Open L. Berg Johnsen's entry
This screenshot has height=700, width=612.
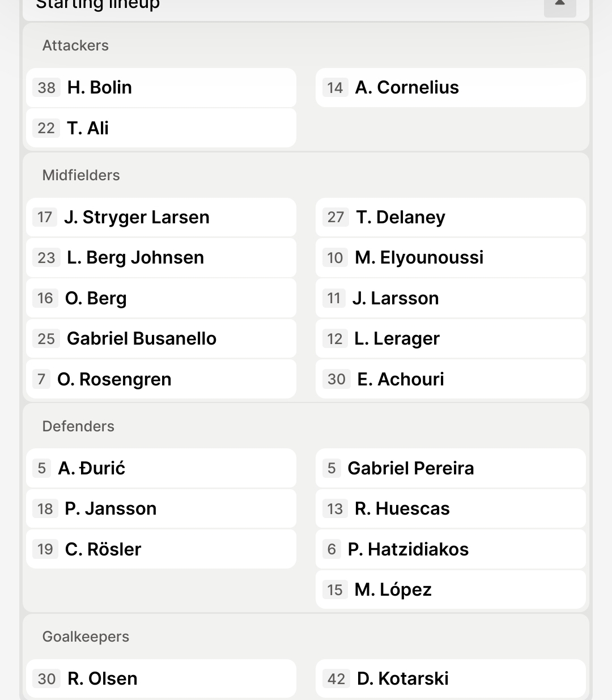tap(161, 258)
